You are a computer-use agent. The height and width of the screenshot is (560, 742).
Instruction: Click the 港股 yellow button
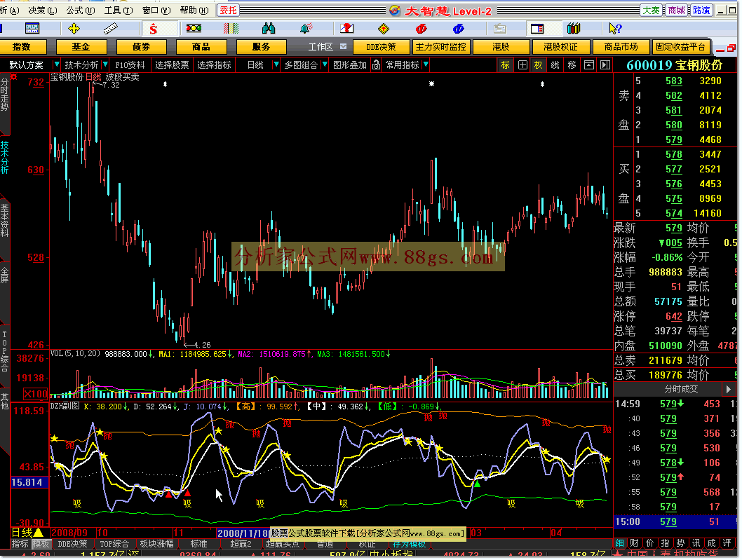tap(501, 47)
